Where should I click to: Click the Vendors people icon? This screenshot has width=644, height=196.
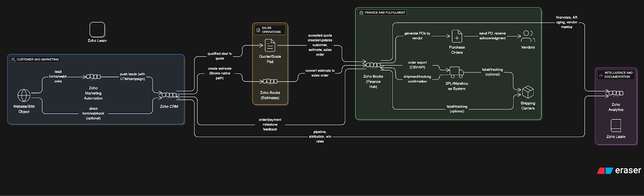pyautogui.click(x=528, y=36)
